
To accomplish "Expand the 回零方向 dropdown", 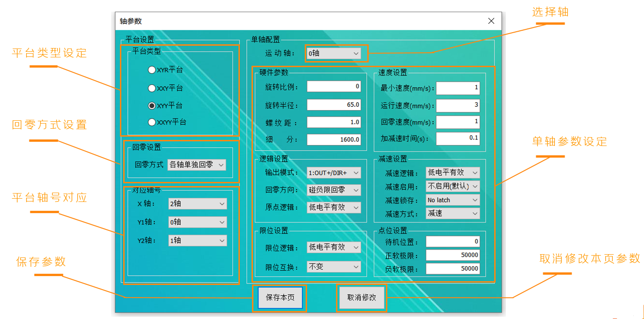I will tap(334, 190).
